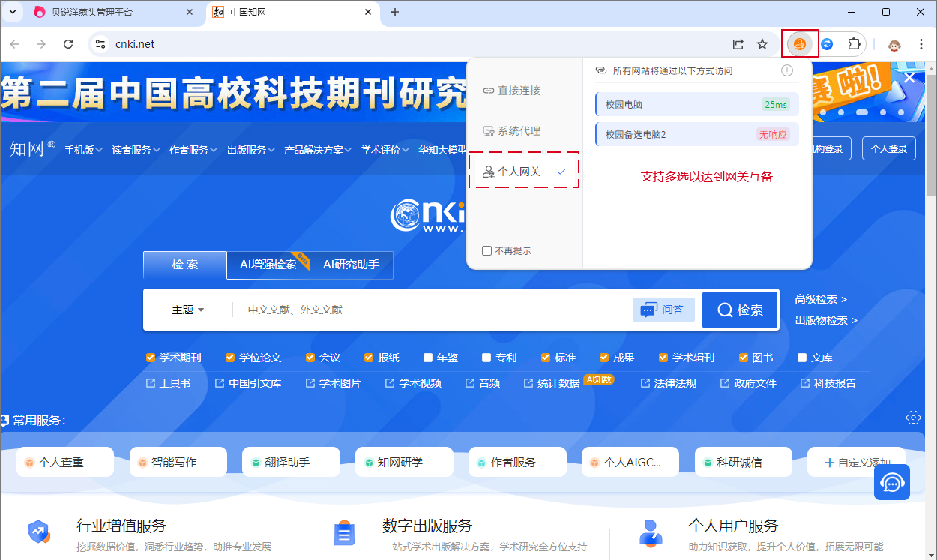Open the floating customer service chat icon
Viewport: 937px width, 560px height.
point(892,483)
